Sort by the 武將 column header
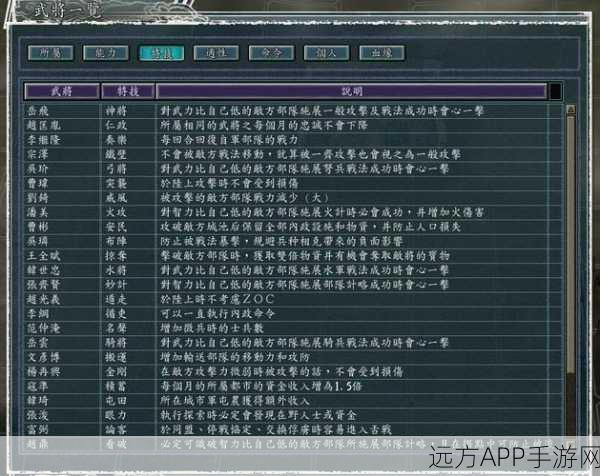This screenshot has height=476, width=600. click(62, 91)
